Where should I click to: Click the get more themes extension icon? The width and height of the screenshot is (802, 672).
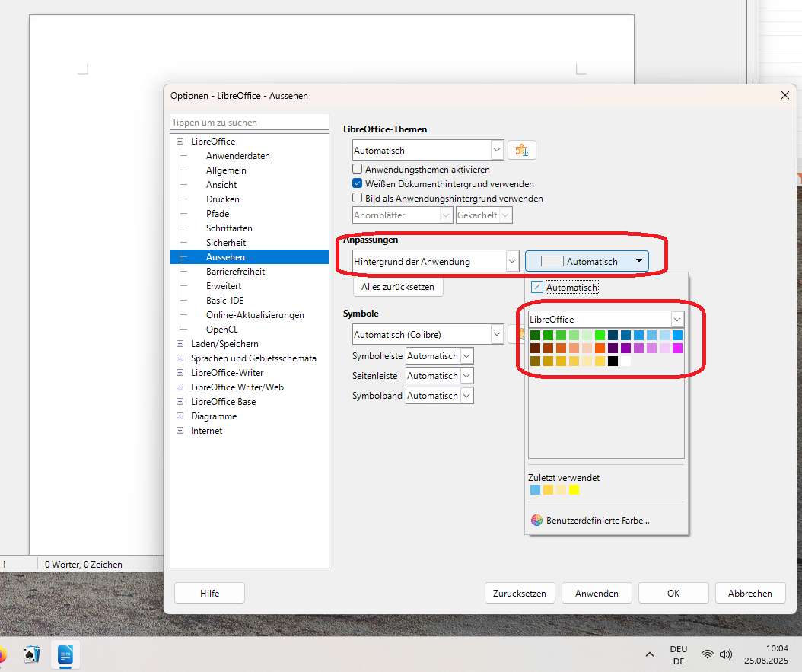click(x=522, y=151)
